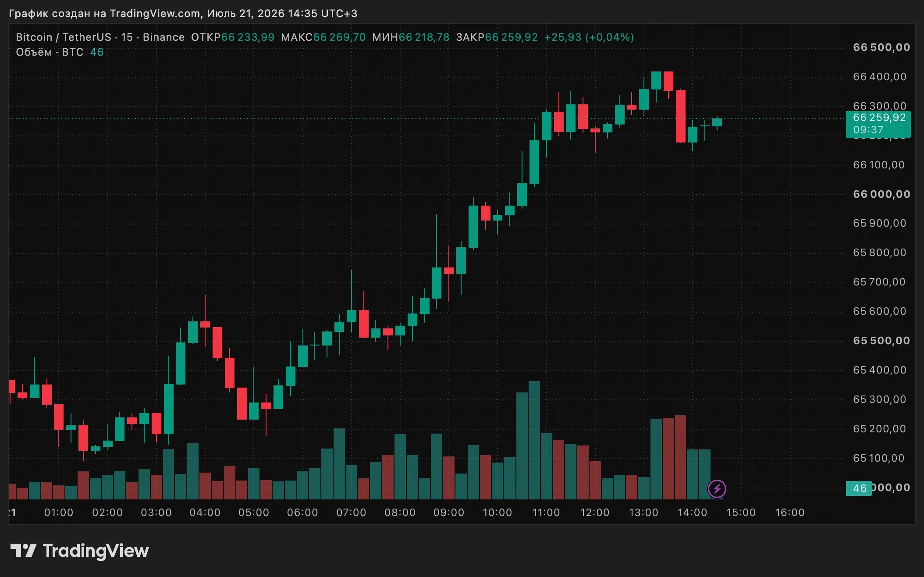Click the 10:00 time axis label
This screenshot has height=577, width=924.
point(498,513)
